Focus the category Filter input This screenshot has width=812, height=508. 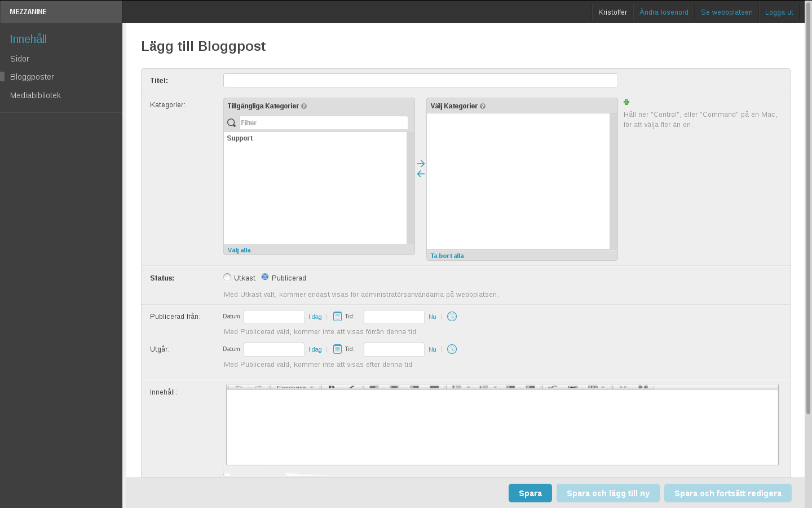tap(324, 122)
